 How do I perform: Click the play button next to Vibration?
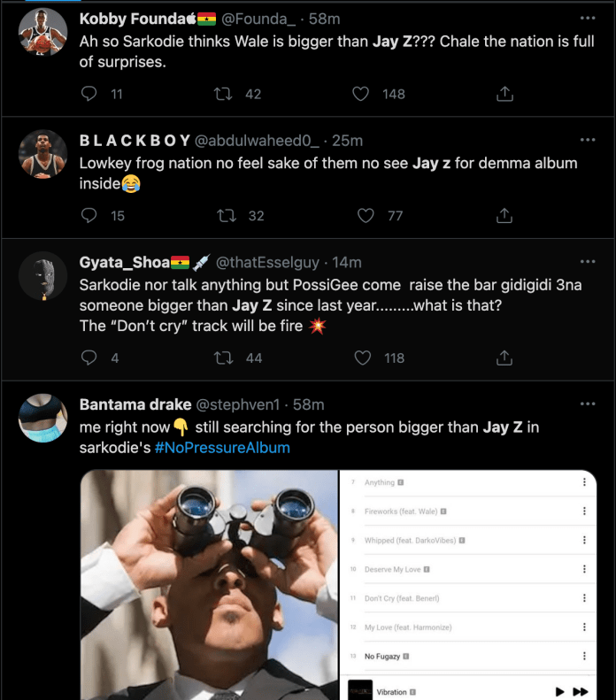pyautogui.click(x=559, y=691)
